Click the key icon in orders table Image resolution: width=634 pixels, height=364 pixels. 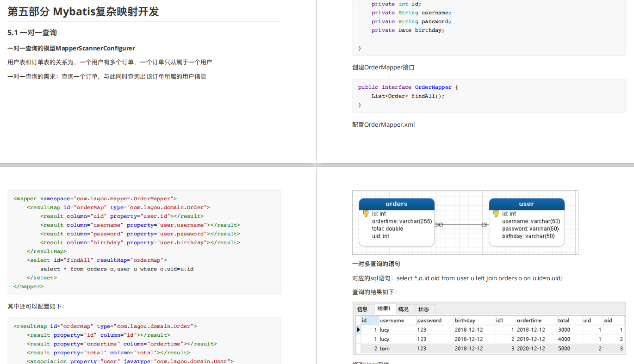click(x=366, y=214)
